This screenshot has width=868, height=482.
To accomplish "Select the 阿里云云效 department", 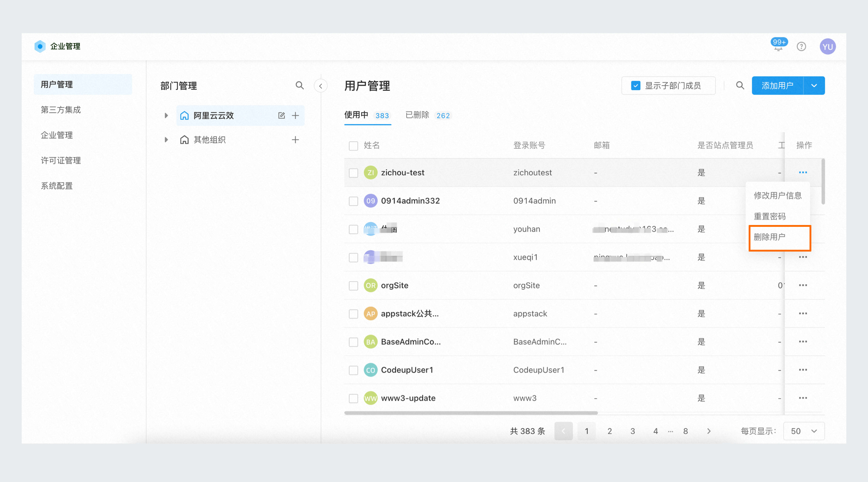I will 240,116.
